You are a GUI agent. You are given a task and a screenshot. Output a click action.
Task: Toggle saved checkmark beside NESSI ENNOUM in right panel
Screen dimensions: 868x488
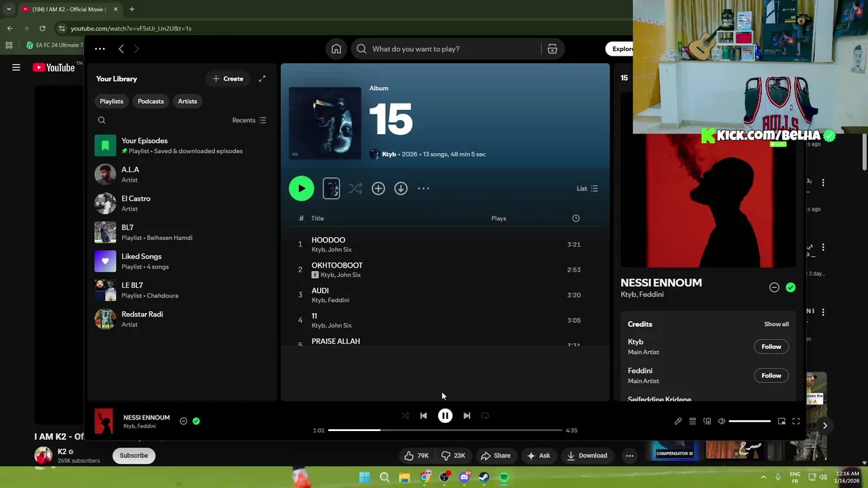point(790,287)
